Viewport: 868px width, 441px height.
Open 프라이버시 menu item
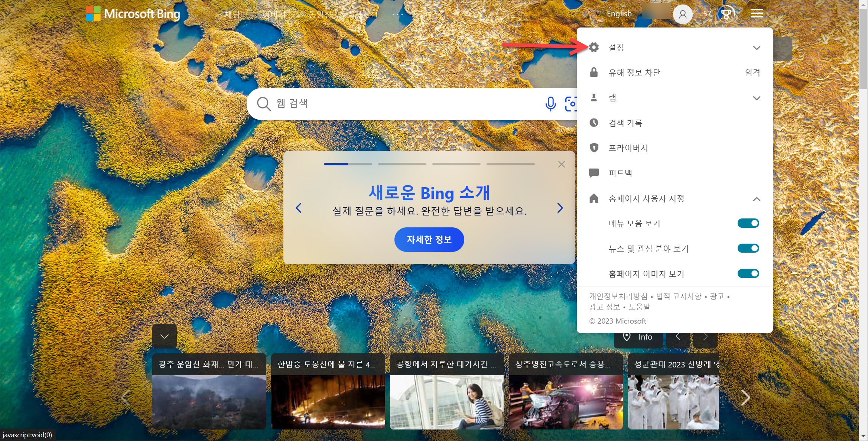628,148
